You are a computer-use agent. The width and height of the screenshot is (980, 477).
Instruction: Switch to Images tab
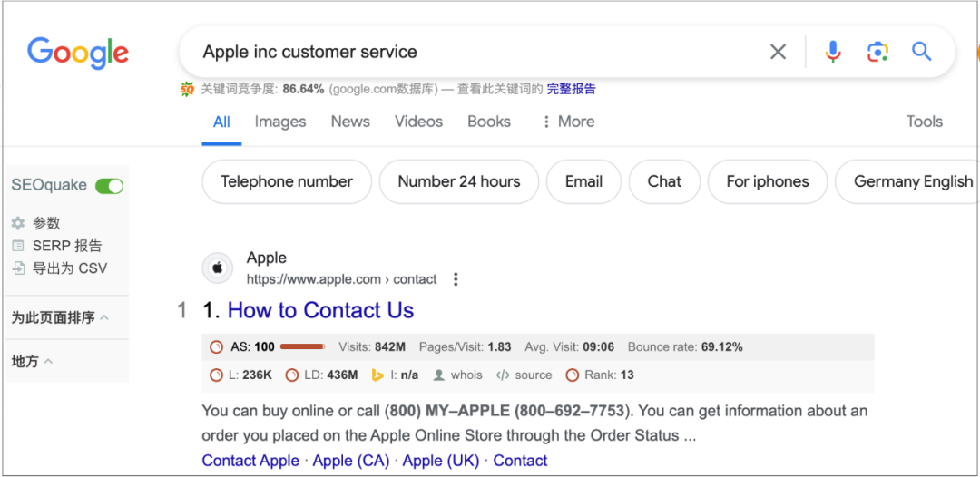(x=280, y=122)
